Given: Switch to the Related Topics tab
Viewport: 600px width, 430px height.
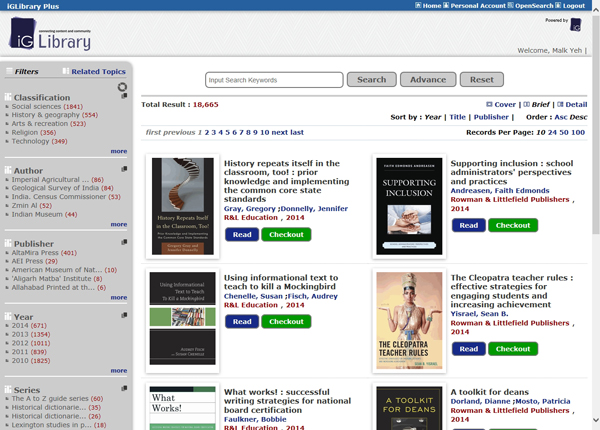Looking at the screenshot, I should click(x=98, y=72).
